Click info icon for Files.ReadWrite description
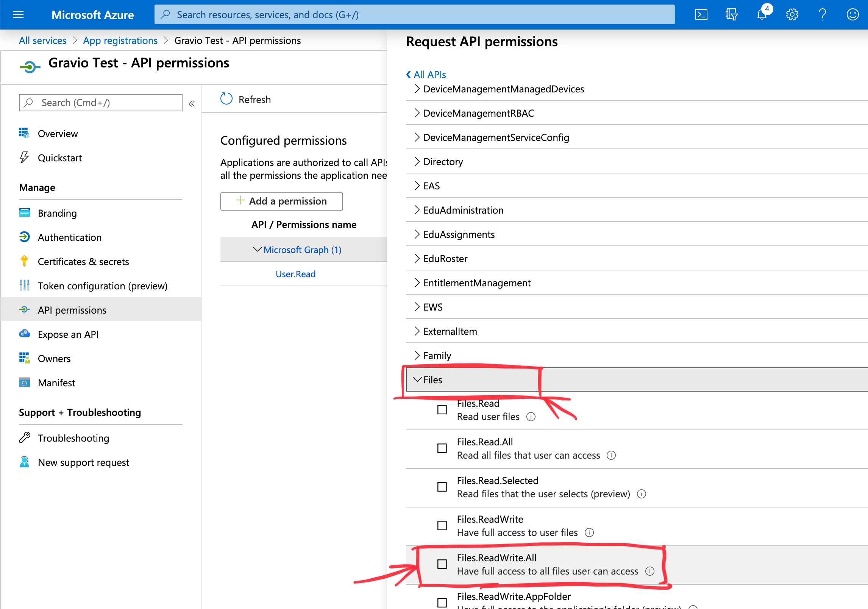This screenshot has height=609, width=868. [x=589, y=532]
